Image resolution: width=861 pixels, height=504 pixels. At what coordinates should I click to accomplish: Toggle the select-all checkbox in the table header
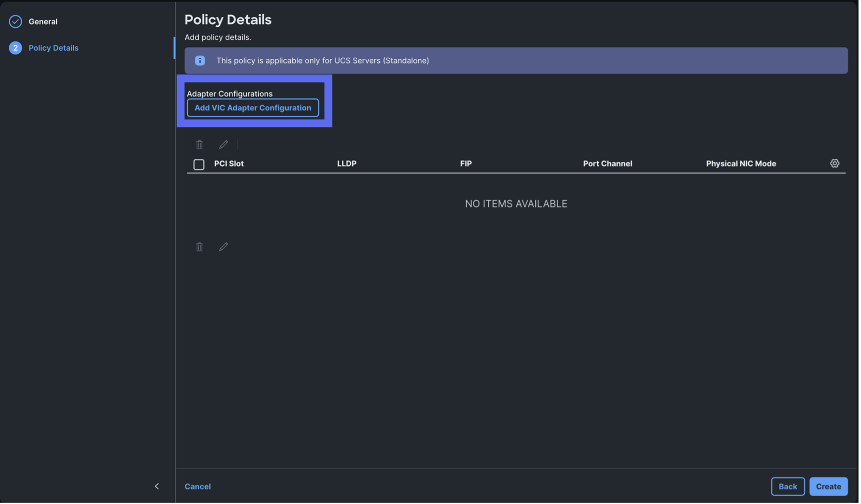[199, 164]
